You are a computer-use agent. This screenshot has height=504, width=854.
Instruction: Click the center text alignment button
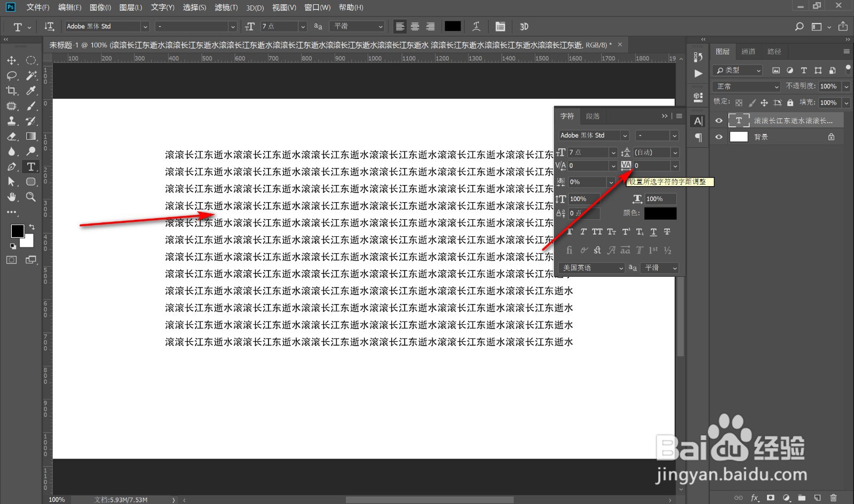coord(415,26)
